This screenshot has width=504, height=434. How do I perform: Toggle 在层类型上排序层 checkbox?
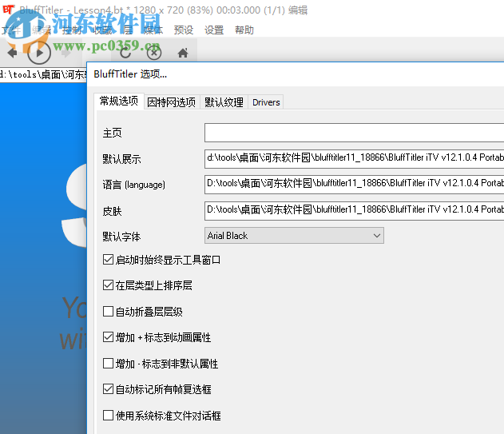(108, 285)
